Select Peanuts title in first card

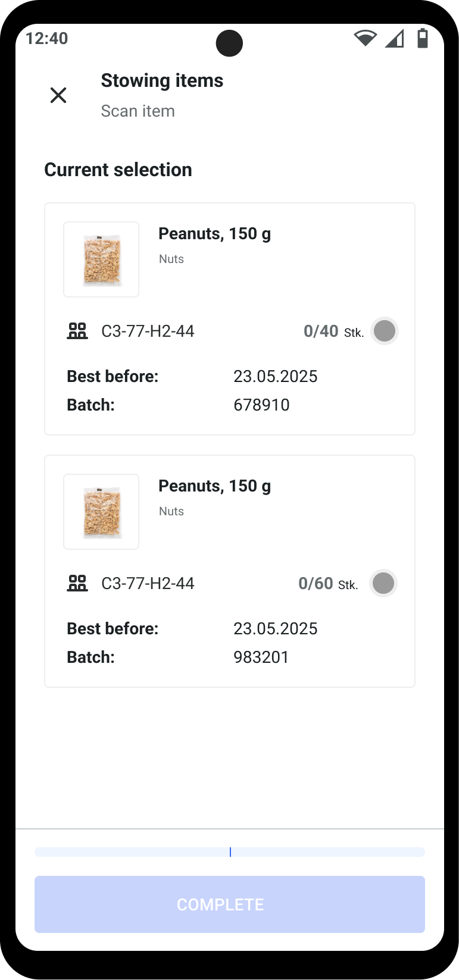coord(214,234)
